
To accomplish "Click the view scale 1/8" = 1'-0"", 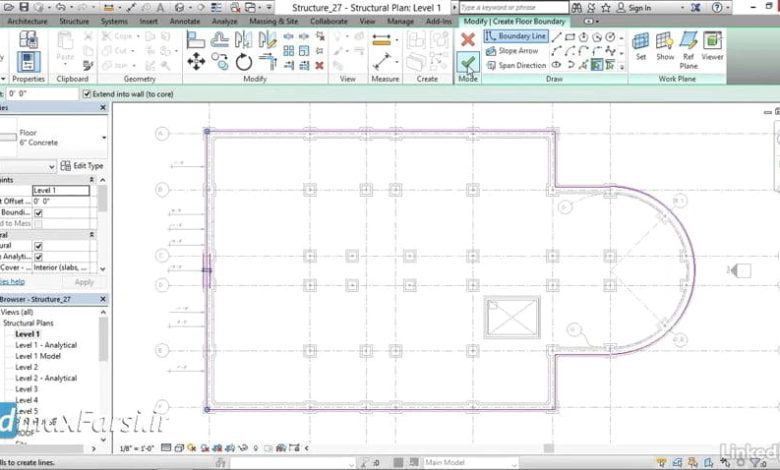I will (x=137, y=449).
